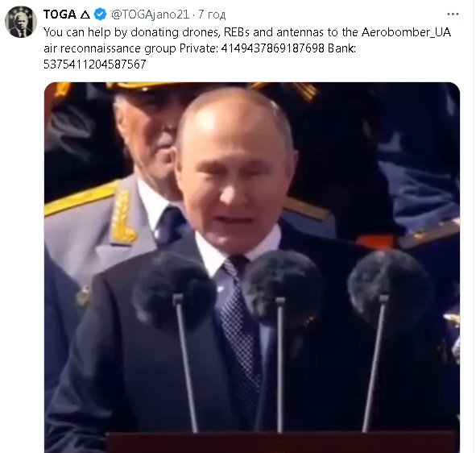476x453 pixels.
Task: Click the blue verified checkmark badge
Action: [100, 15]
